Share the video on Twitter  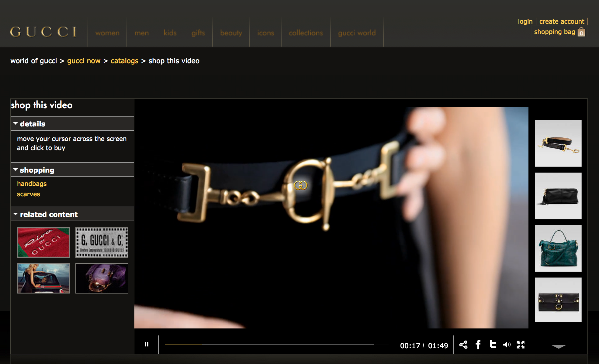pyautogui.click(x=493, y=344)
